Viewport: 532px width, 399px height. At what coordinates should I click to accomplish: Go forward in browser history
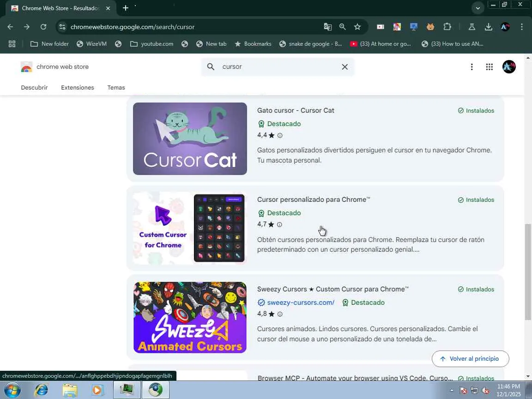(26, 27)
